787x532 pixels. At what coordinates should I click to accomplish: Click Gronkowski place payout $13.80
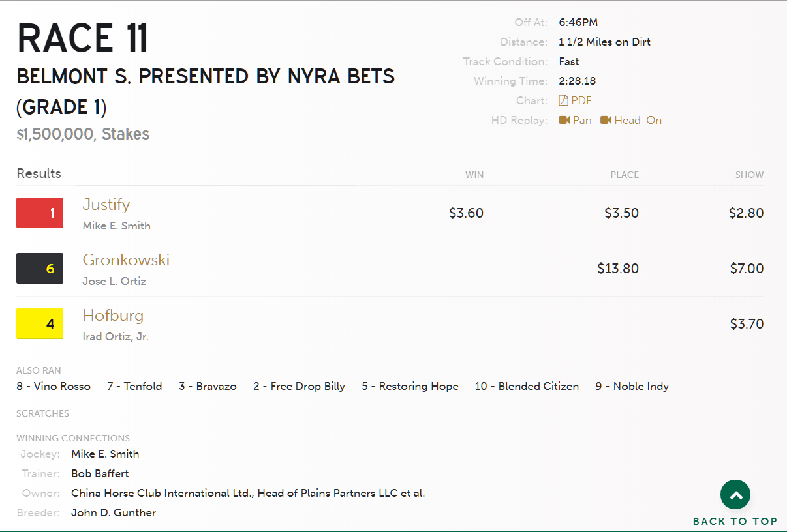point(617,269)
